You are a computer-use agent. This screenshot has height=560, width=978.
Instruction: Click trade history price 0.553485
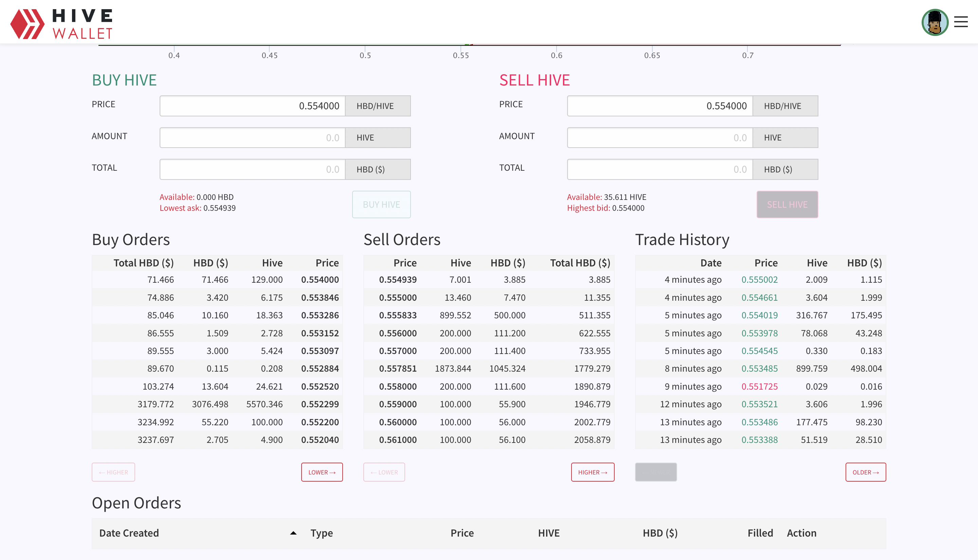point(759,369)
